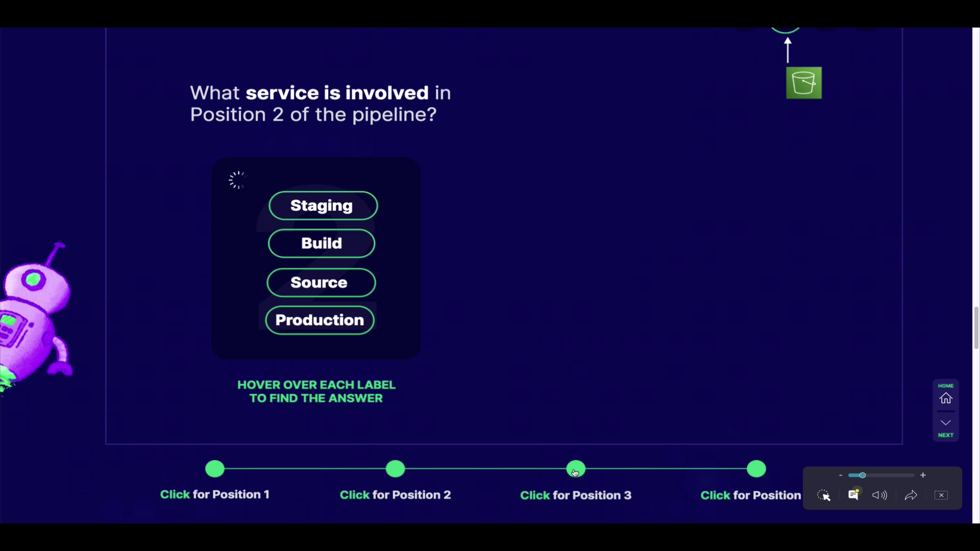The height and width of the screenshot is (551, 980).
Task: Choose the Production label
Action: click(x=320, y=320)
